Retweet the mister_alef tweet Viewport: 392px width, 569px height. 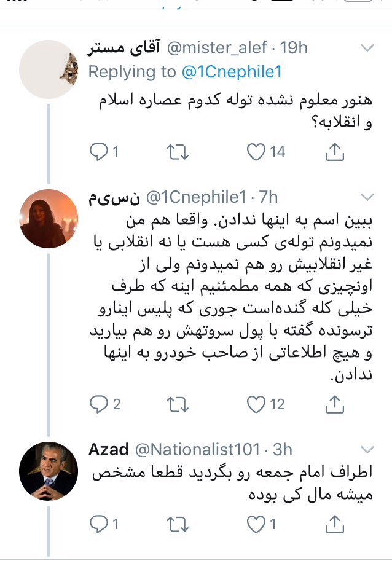(177, 151)
